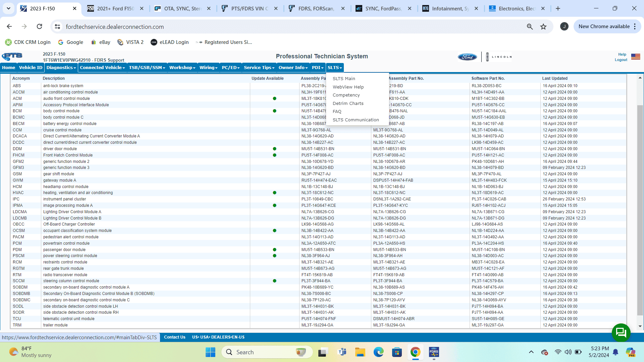Bookmark this page with star icon
The image size is (644, 362).
pyautogui.click(x=543, y=26)
